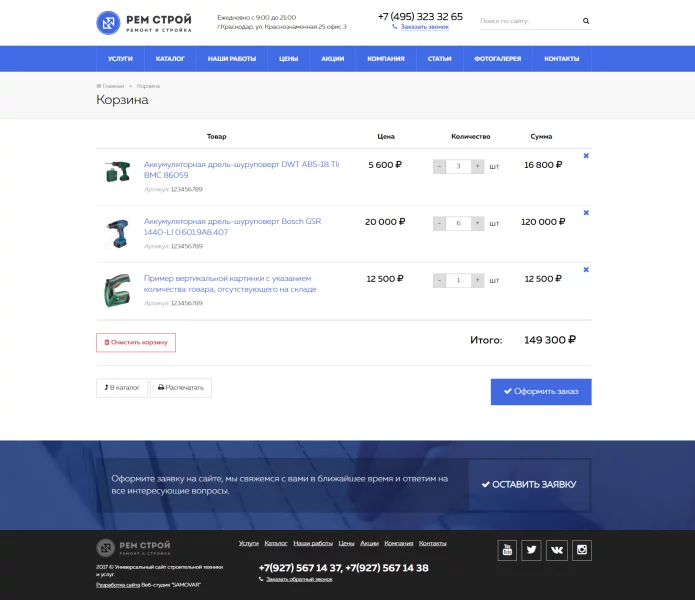Image resolution: width=695 pixels, height=600 pixels.
Task: Click the search magnifier icon
Action: point(586,21)
